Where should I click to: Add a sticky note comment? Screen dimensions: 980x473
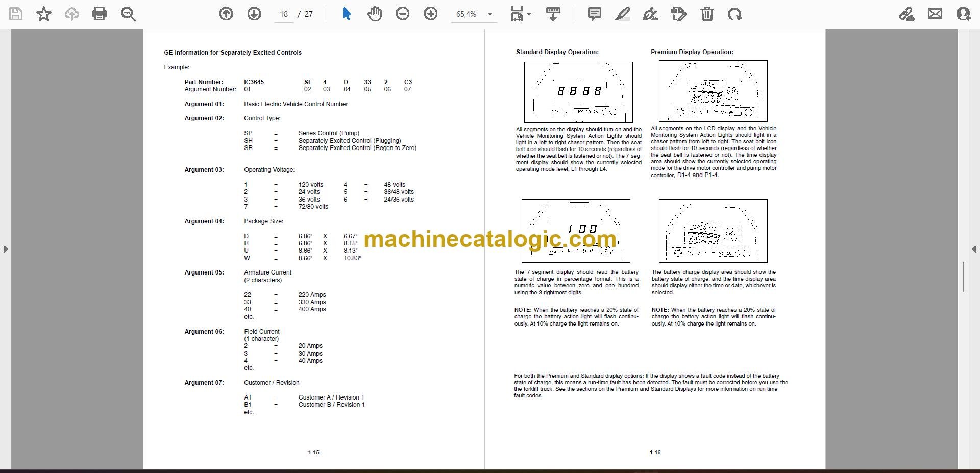[x=595, y=14]
